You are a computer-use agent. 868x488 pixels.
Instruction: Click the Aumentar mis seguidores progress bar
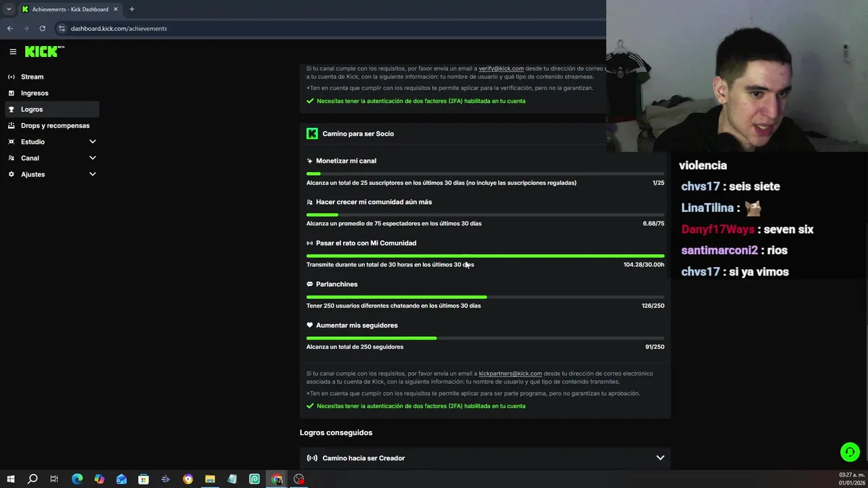point(485,338)
